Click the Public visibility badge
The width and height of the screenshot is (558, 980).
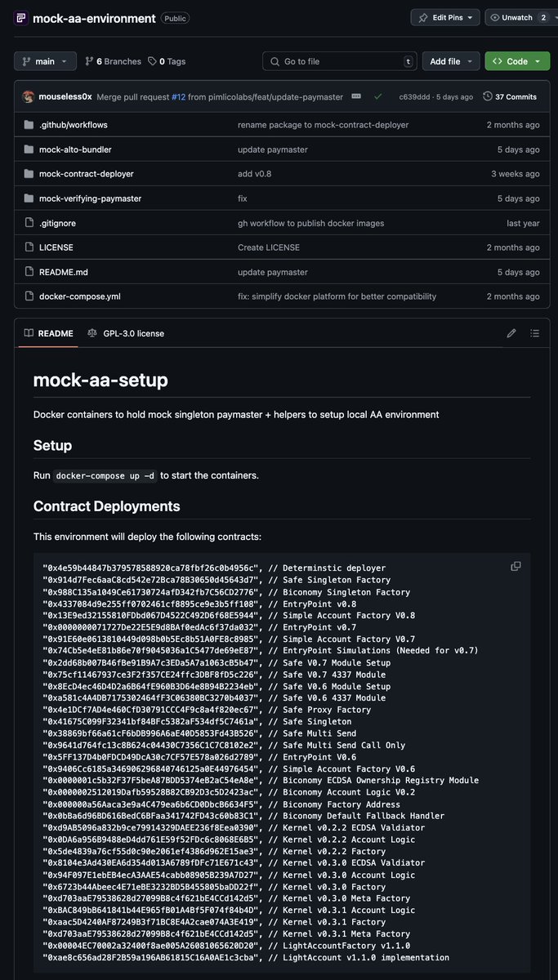pos(174,17)
